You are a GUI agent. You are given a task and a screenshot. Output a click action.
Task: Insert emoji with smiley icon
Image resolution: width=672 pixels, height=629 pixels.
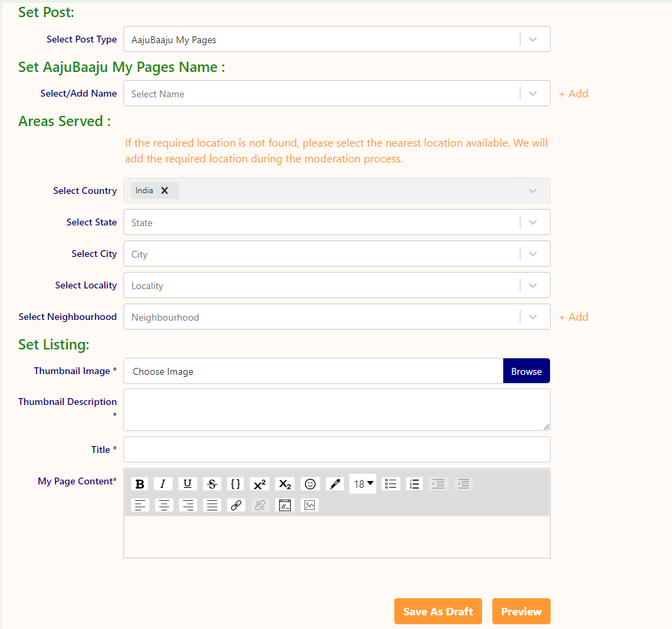click(x=310, y=484)
